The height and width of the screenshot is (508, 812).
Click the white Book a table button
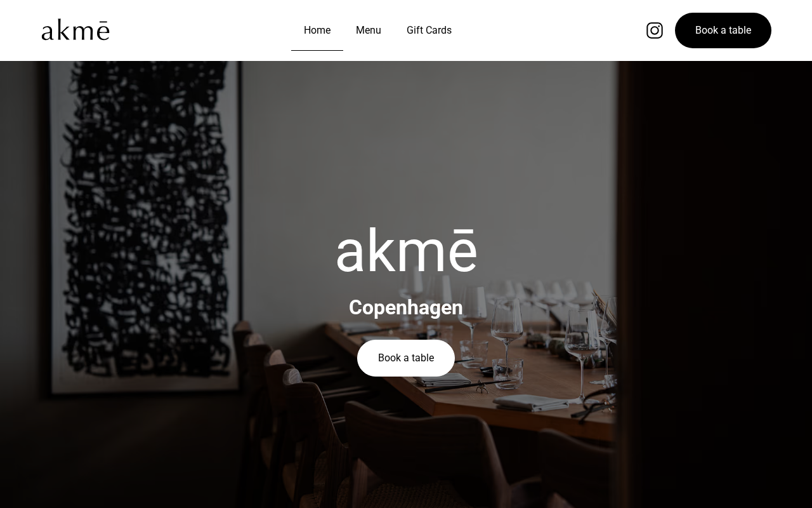tap(406, 358)
